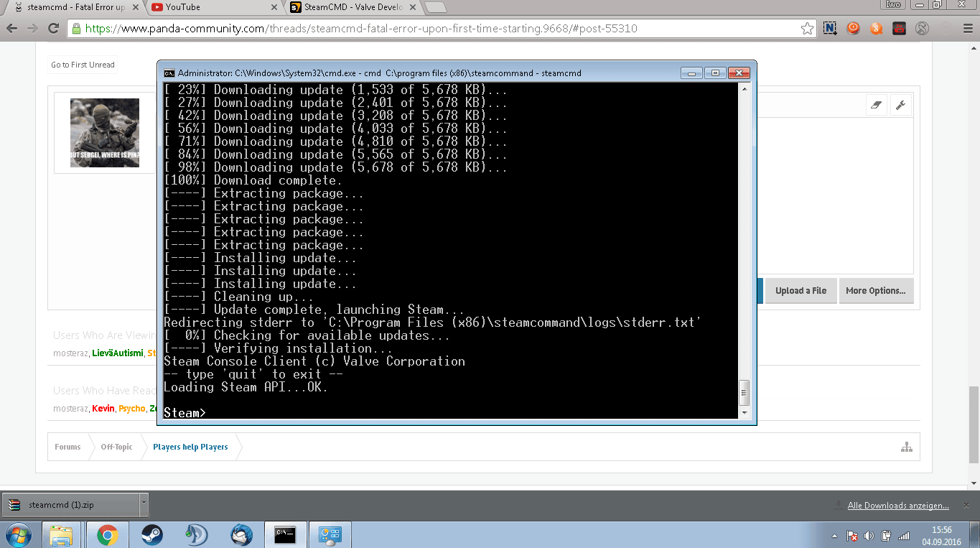Switch to SteamCMD - Valve Developer tab

tap(352, 7)
